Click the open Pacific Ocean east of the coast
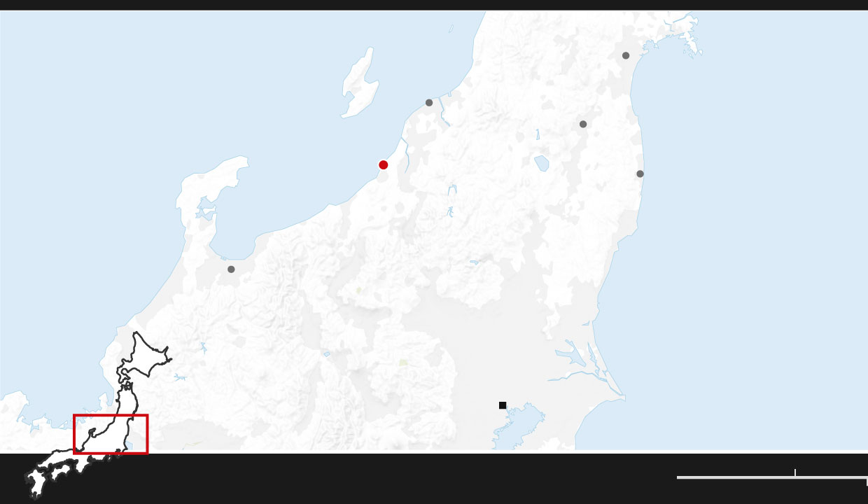The height and width of the screenshot is (504, 868). click(x=756, y=245)
